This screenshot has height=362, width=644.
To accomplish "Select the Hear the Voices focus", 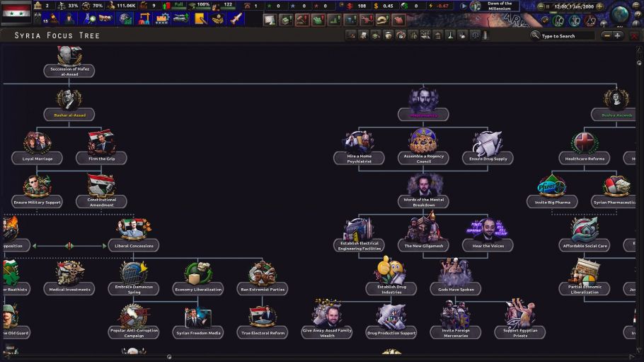I will click(x=488, y=246).
